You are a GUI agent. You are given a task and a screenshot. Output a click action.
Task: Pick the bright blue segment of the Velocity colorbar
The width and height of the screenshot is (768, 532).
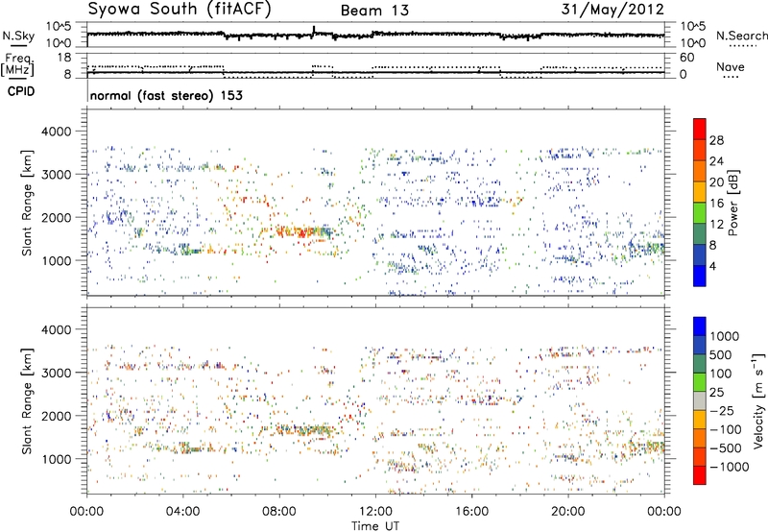tap(700, 326)
